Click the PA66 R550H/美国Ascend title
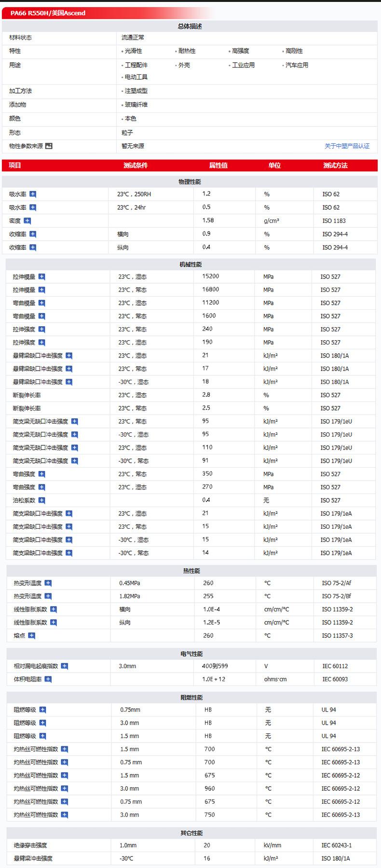 48,13
